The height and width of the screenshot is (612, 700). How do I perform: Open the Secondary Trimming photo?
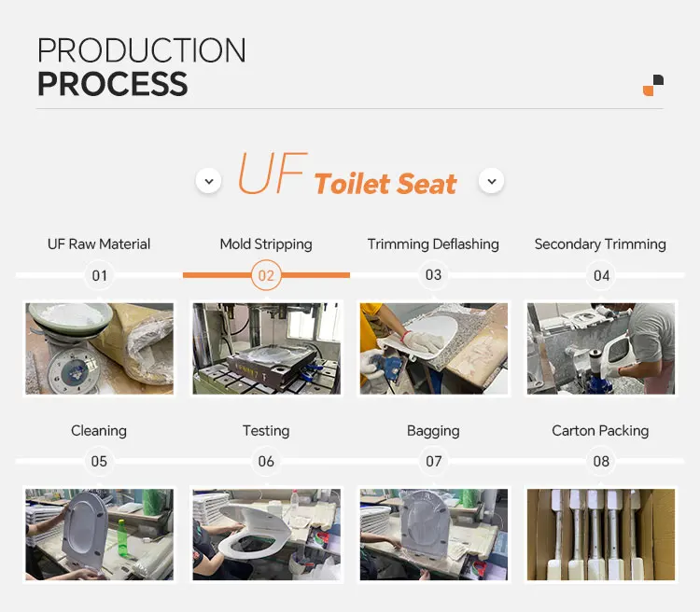[601, 348]
